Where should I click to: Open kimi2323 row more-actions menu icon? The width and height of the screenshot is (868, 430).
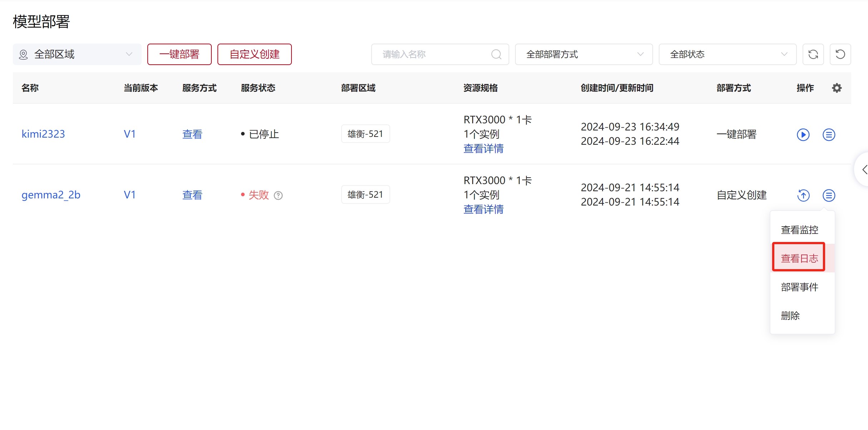tap(829, 135)
